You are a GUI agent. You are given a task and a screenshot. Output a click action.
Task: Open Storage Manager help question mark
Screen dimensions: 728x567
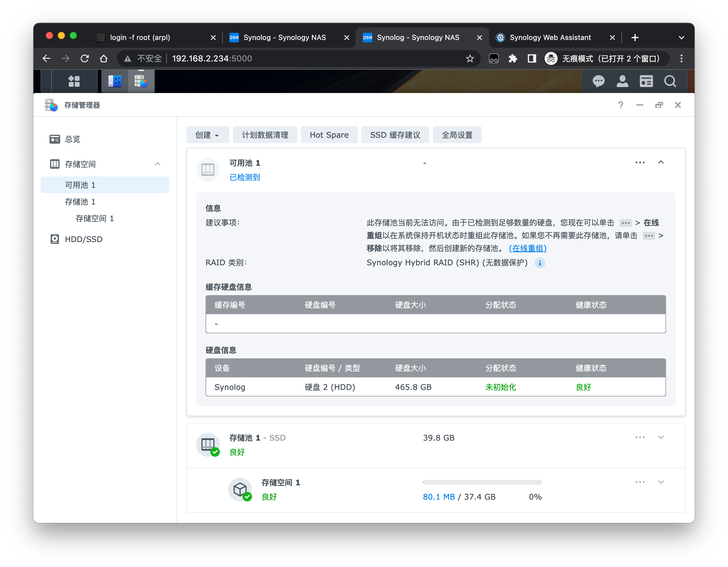click(x=620, y=105)
